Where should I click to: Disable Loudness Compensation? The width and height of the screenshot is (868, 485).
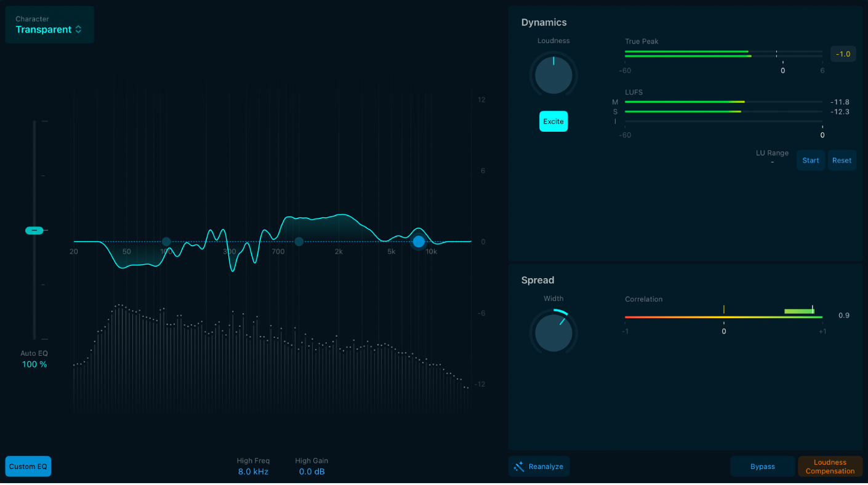click(x=830, y=466)
